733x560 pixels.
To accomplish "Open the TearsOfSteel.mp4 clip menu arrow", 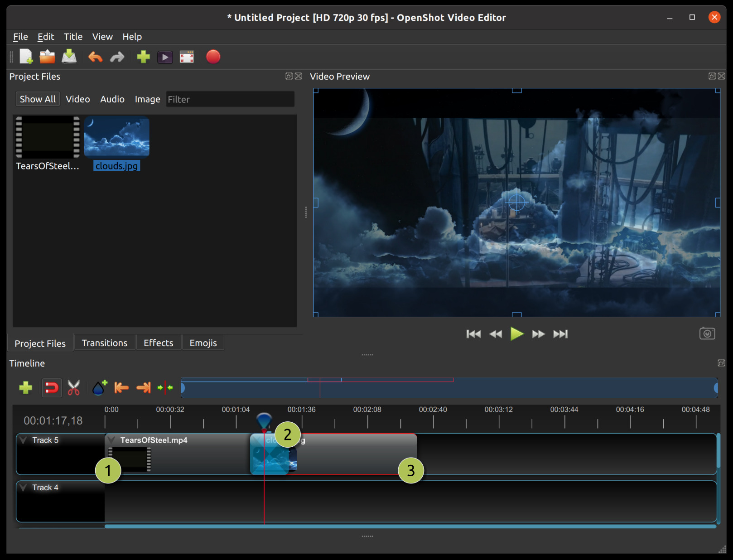I will click(112, 439).
